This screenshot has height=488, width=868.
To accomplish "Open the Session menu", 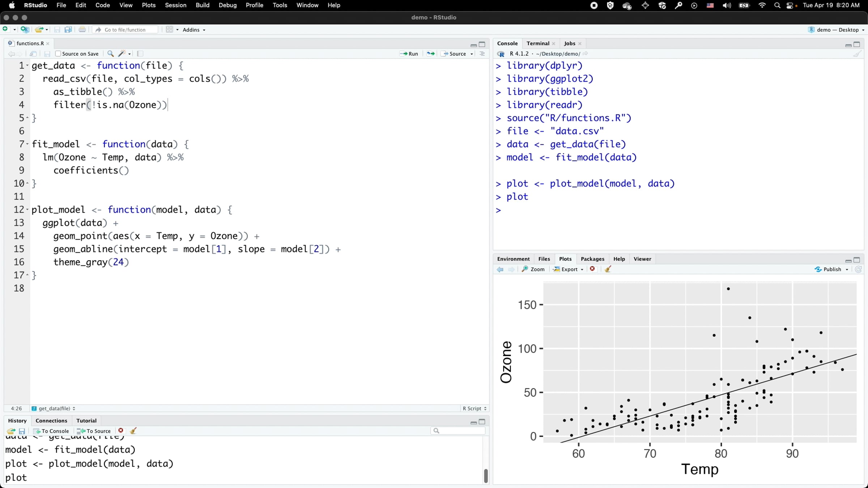I will coord(175,5).
